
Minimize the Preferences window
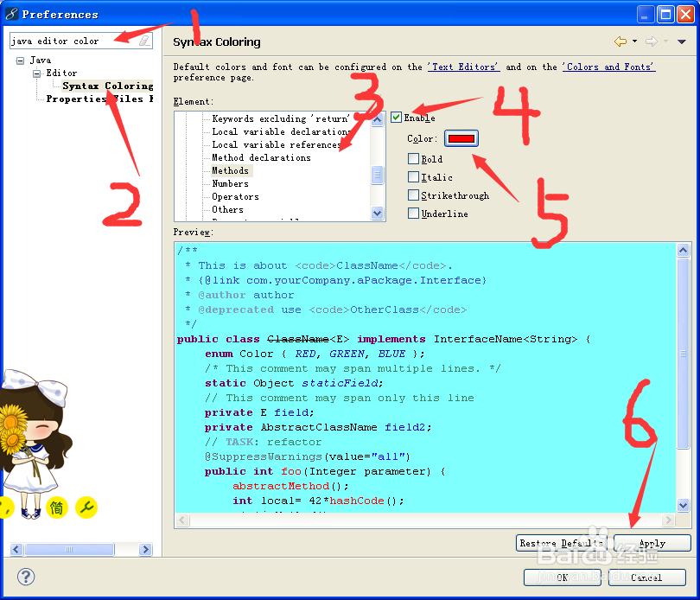[645, 15]
